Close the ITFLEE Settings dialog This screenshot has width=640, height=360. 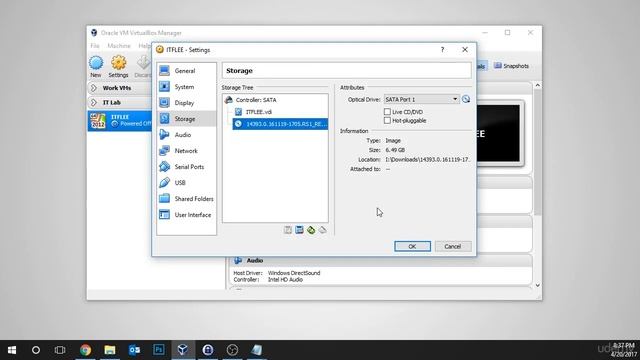click(x=465, y=49)
